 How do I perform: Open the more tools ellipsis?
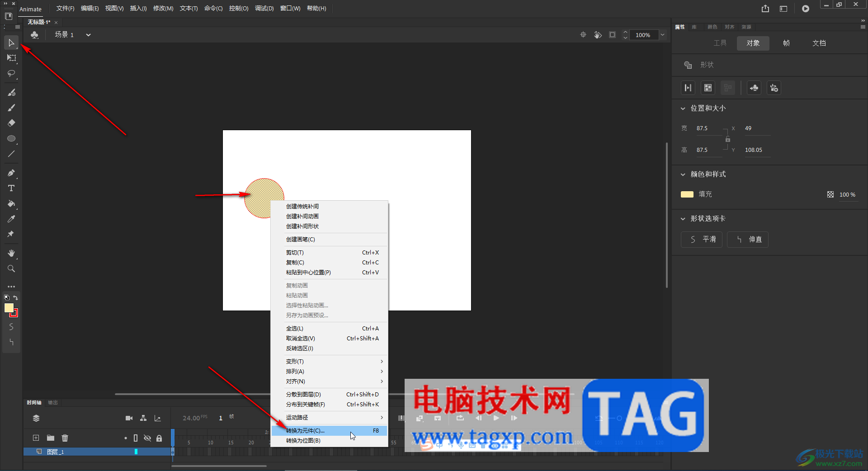click(11, 287)
